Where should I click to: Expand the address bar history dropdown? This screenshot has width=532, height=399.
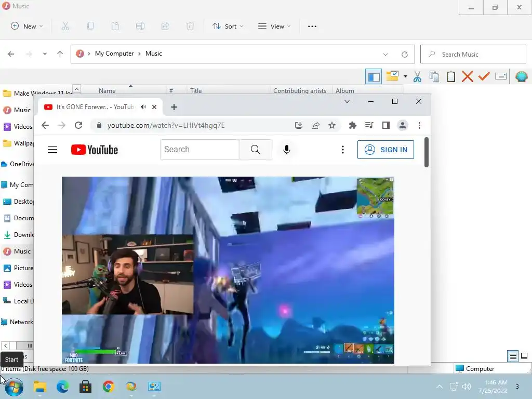click(x=385, y=54)
